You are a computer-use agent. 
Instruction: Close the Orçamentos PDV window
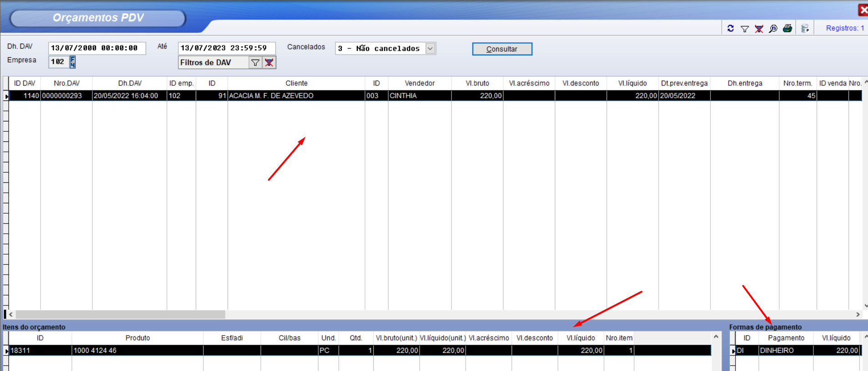863,10
